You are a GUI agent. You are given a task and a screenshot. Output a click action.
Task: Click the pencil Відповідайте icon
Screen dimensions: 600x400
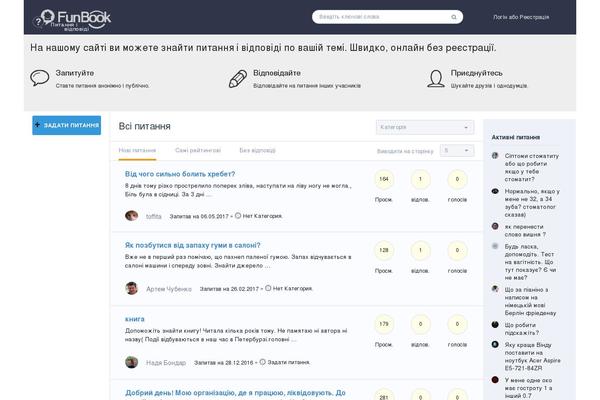point(238,78)
